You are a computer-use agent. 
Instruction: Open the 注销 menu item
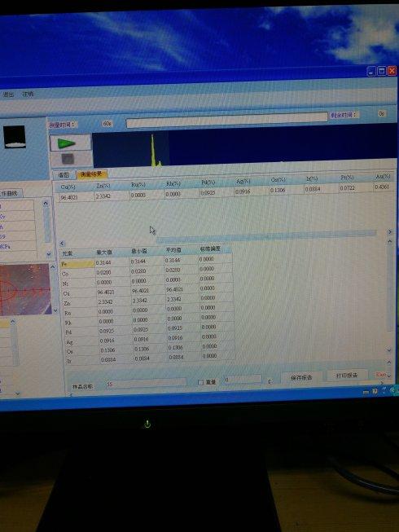click(28, 94)
